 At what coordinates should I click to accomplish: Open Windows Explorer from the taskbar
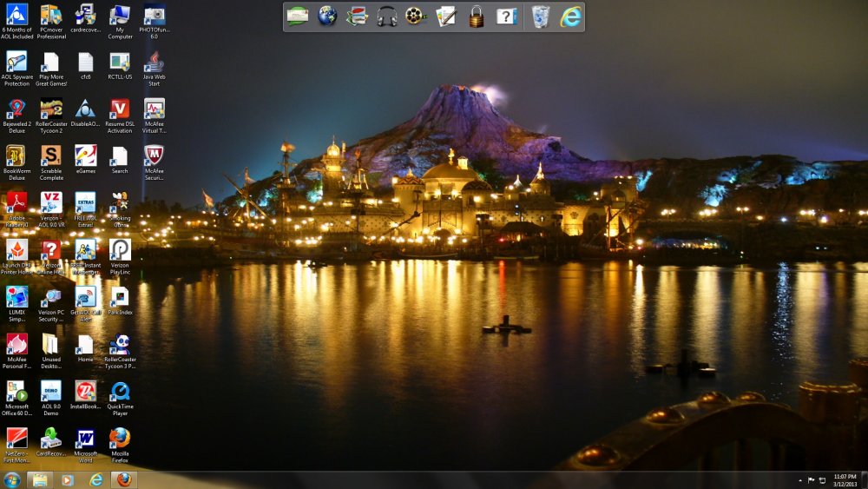point(39,479)
